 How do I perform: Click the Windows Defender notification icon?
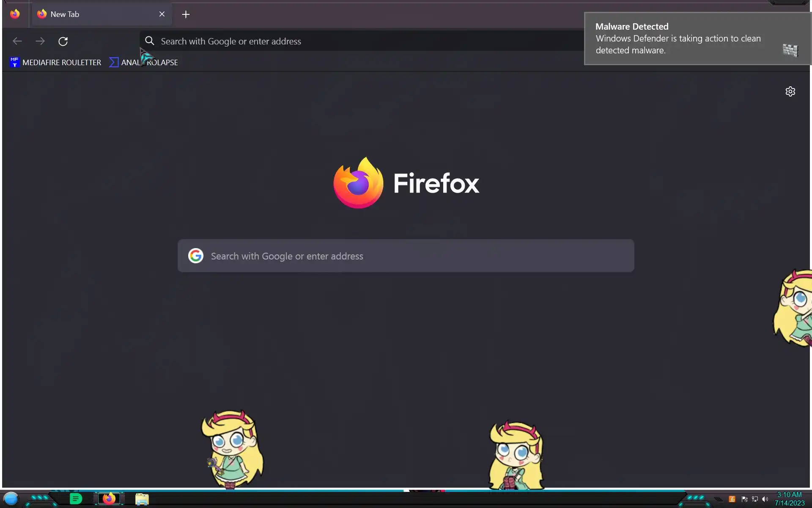click(x=790, y=50)
